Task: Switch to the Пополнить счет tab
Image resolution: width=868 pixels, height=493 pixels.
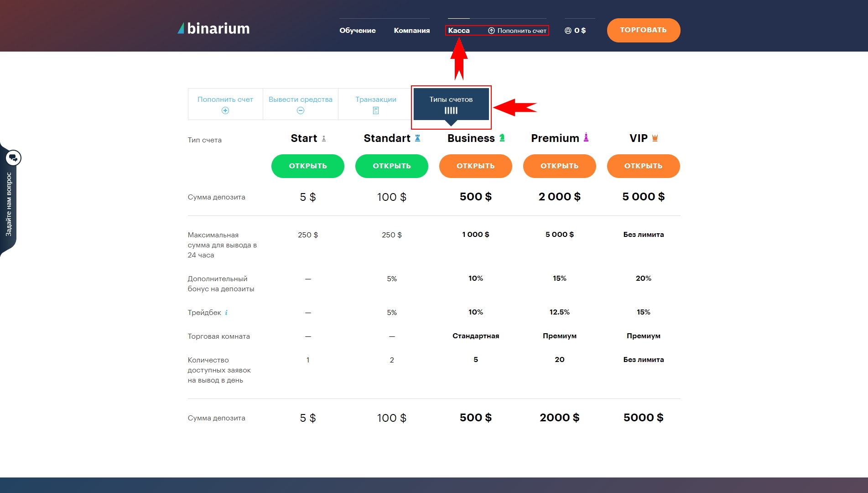Action: (x=225, y=104)
